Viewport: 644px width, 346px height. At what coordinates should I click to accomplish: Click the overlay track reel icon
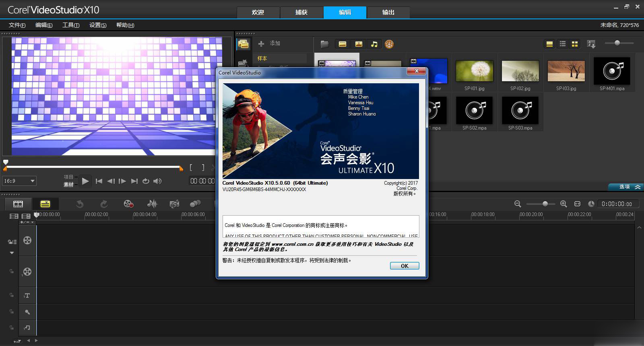click(27, 272)
